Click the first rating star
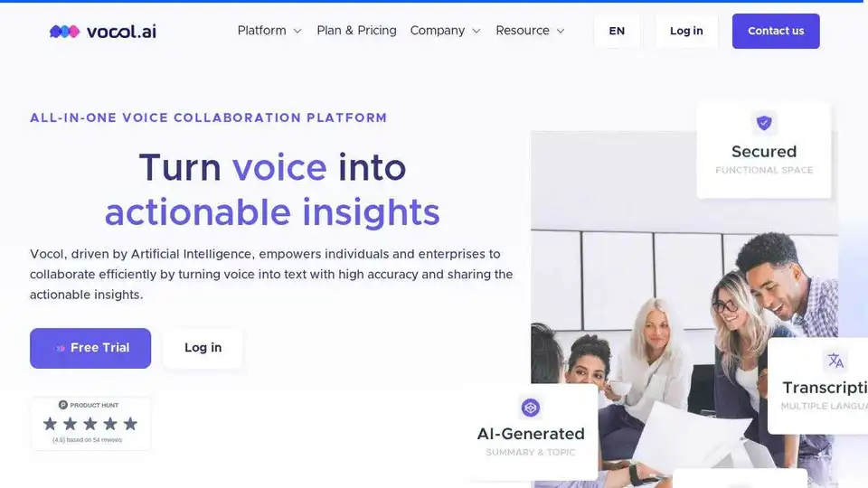868x488 pixels. click(51, 424)
